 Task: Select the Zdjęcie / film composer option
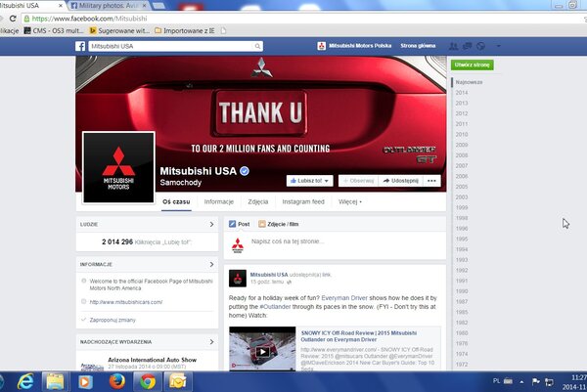(279, 224)
